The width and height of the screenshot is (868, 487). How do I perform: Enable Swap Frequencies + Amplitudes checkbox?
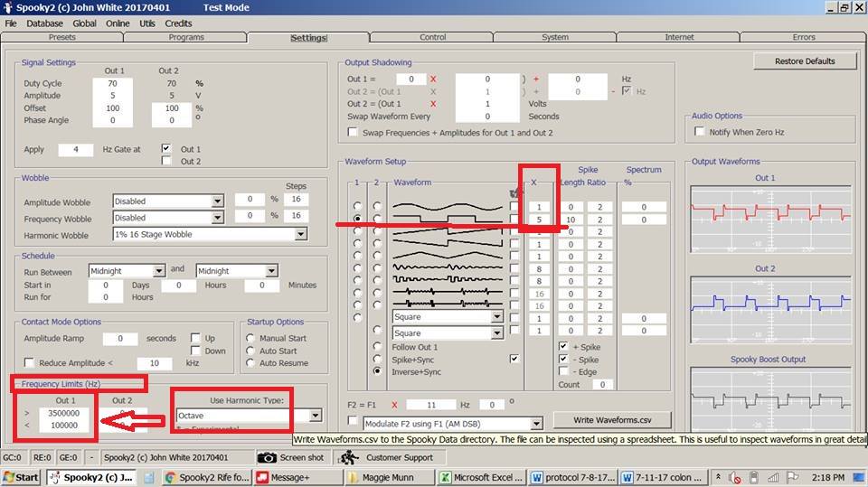pos(353,132)
